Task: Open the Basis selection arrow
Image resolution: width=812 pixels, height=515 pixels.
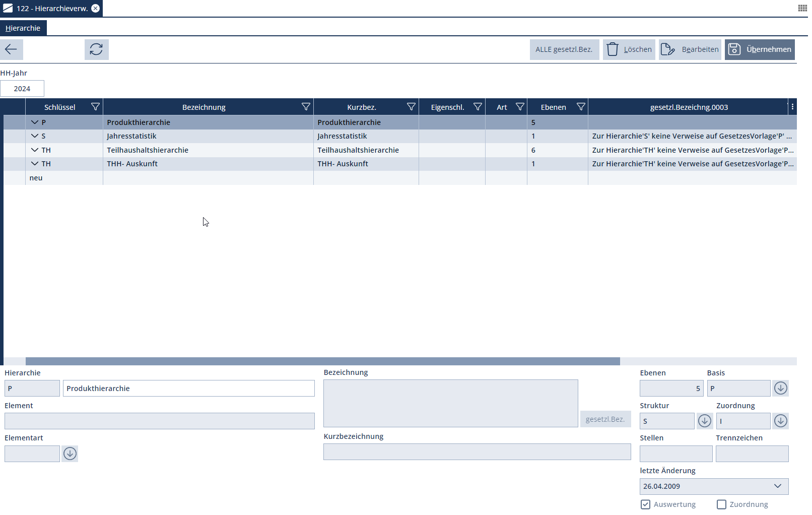Action: (780, 389)
